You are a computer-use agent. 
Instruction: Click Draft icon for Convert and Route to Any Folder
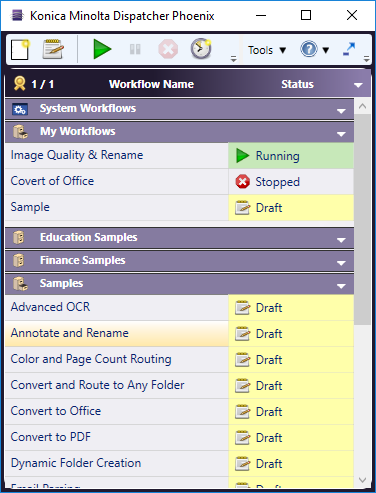[242, 386]
